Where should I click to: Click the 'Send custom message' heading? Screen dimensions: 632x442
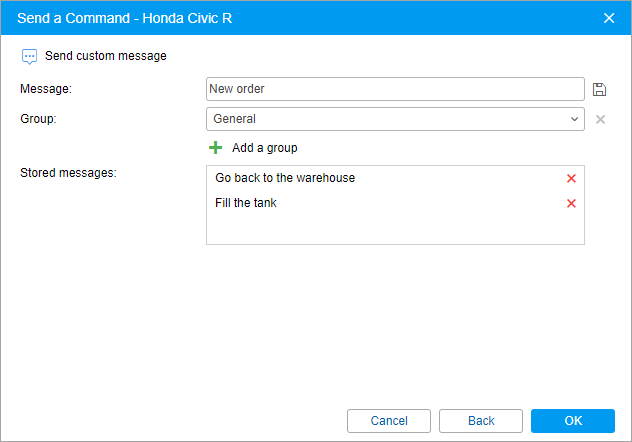[x=106, y=56]
